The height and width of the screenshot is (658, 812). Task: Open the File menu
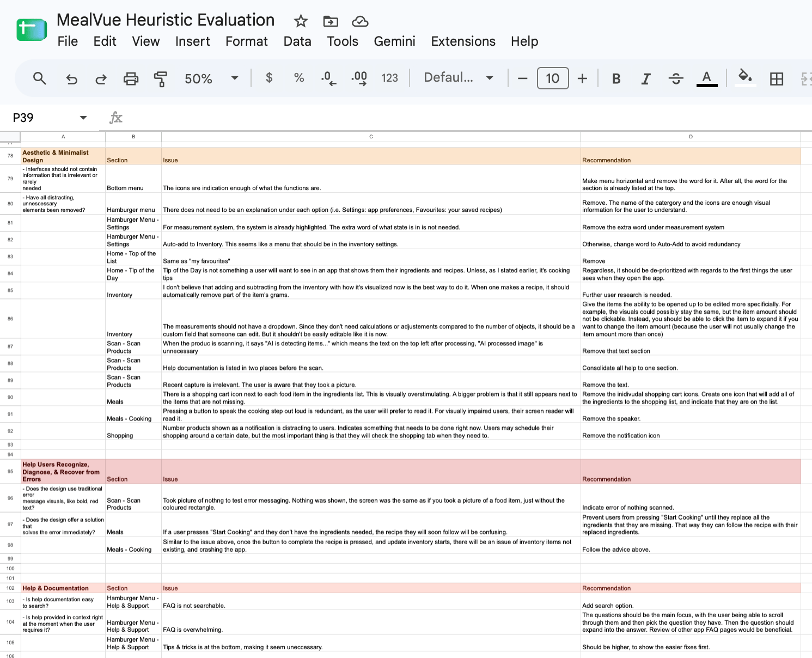click(68, 41)
